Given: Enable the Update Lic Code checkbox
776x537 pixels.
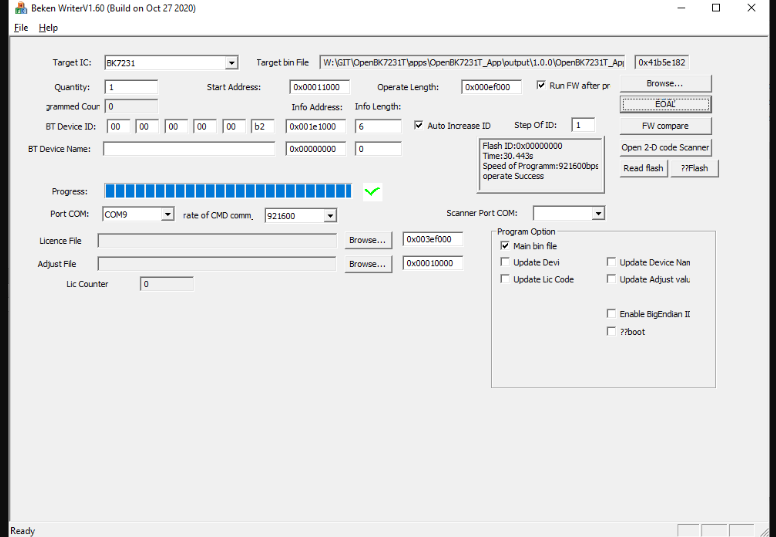Looking at the screenshot, I should click(505, 279).
